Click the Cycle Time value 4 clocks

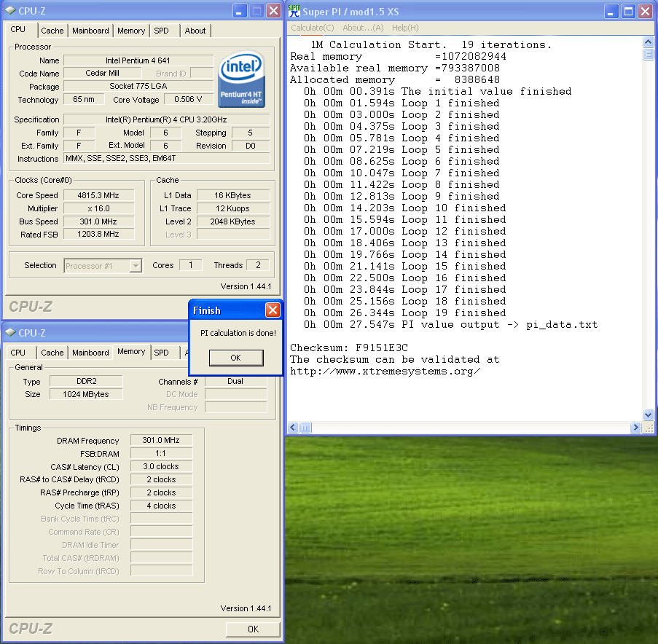pyautogui.click(x=161, y=506)
